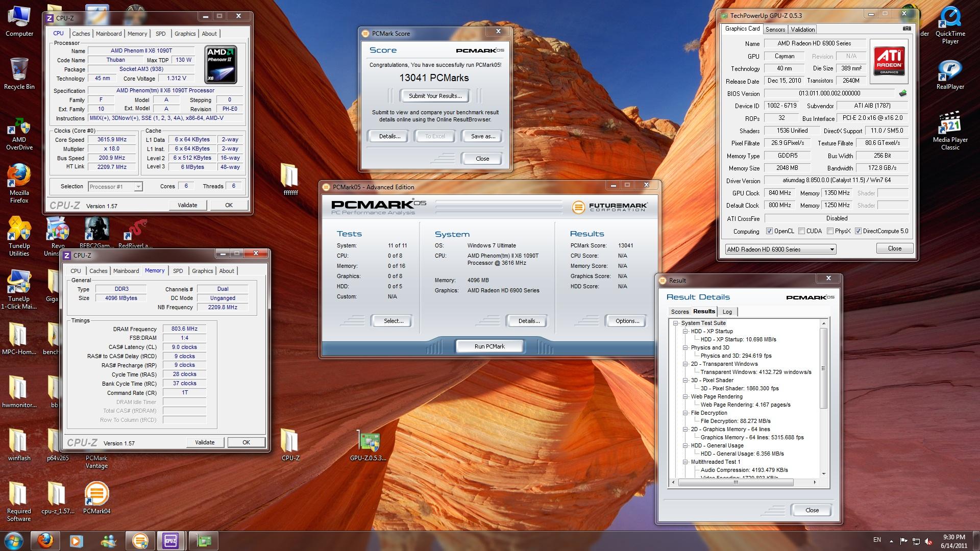This screenshot has width=980, height=551.
Task: Switch to the Sensors tab in GPU-Z
Action: (775, 30)
